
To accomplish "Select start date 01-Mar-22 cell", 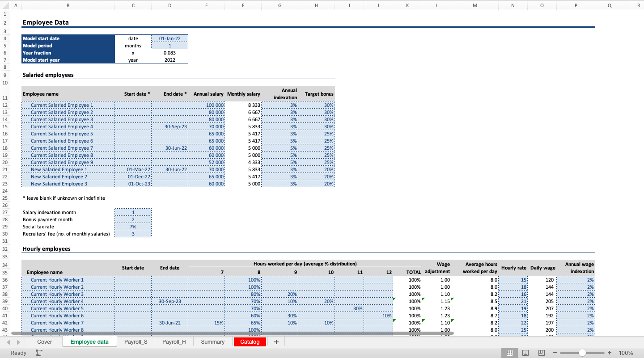I will 133,169.
